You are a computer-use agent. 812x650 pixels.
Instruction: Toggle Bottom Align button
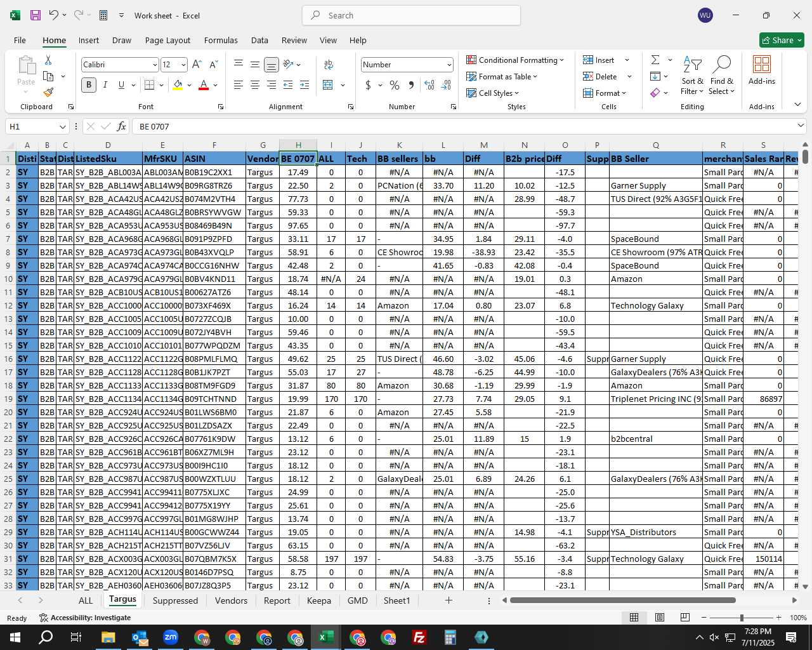point(272,65)
